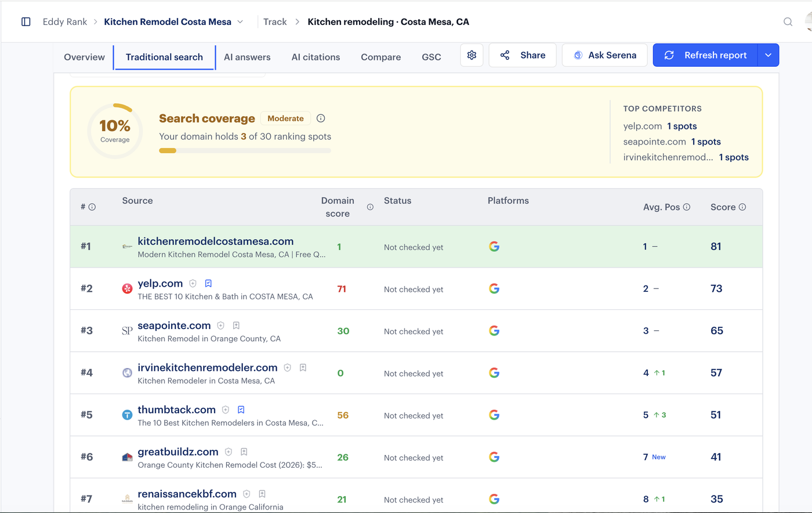Bookmark the greatbuildz.com result
The height and width of the screenshot is (513, 812).
pyautogui.click(x=244, y=451)
